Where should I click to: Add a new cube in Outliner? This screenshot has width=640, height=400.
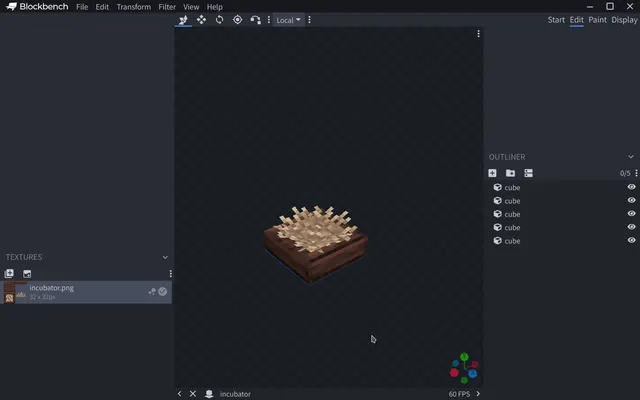[x=492, y=173]
